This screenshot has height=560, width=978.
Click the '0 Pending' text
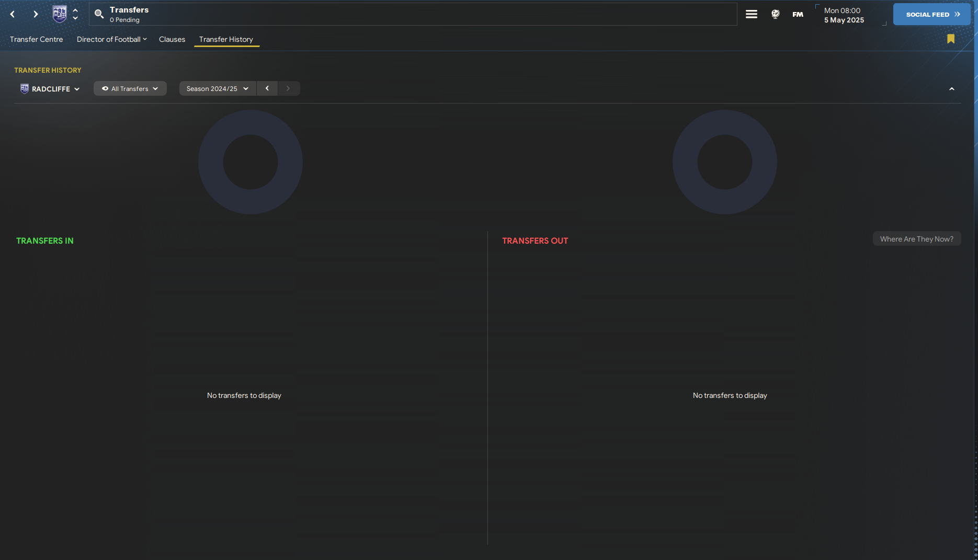tap(124, 20)
